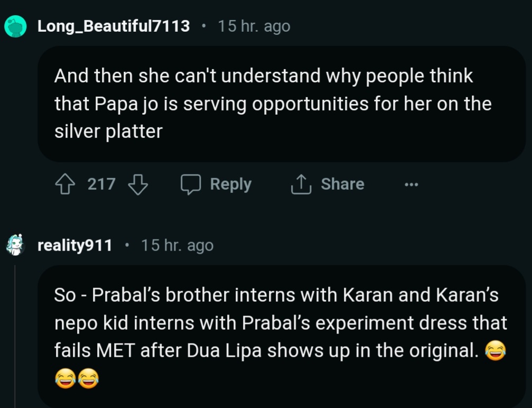
Task: Downvote the Long_Beautiful7113 comment
Action: point(138,184)
